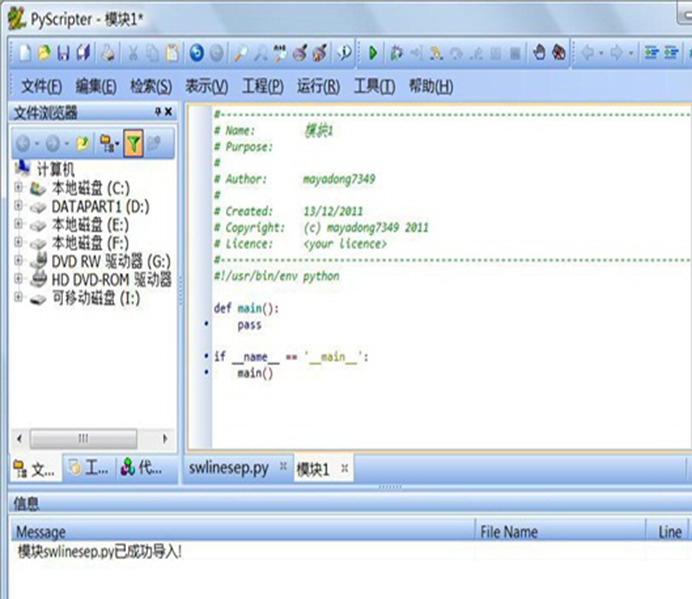
Task: Click the Replace text icon
Action: [x=280, y=53]
